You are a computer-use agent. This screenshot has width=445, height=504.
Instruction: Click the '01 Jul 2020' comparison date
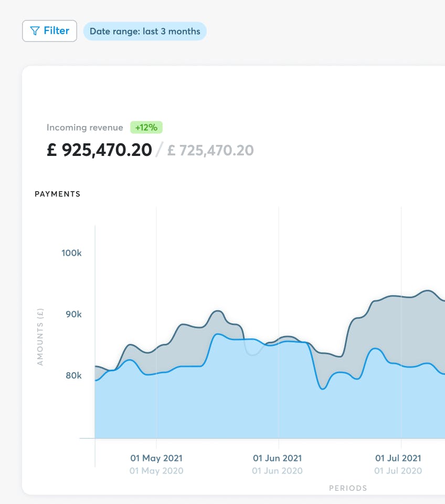[398, 471]
